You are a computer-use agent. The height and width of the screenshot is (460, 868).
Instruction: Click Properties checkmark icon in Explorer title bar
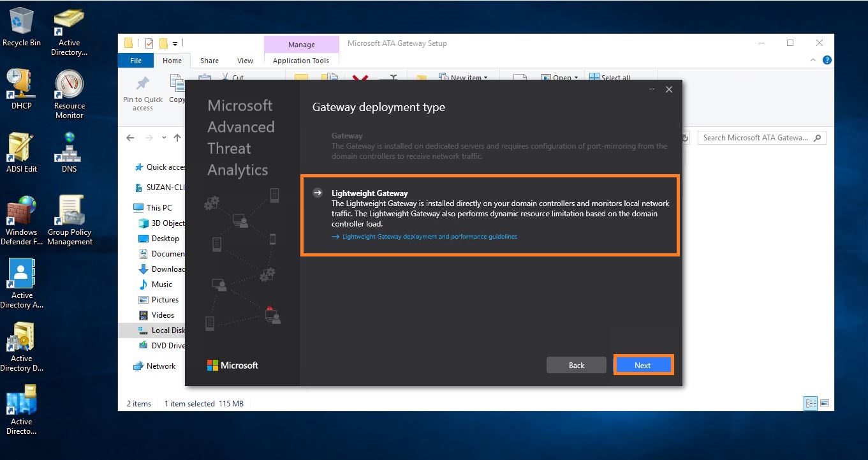tap(149, 43)
